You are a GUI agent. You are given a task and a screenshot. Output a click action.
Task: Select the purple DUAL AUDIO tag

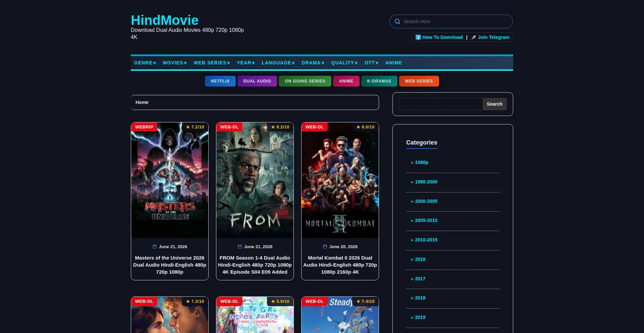coord(257,81)
